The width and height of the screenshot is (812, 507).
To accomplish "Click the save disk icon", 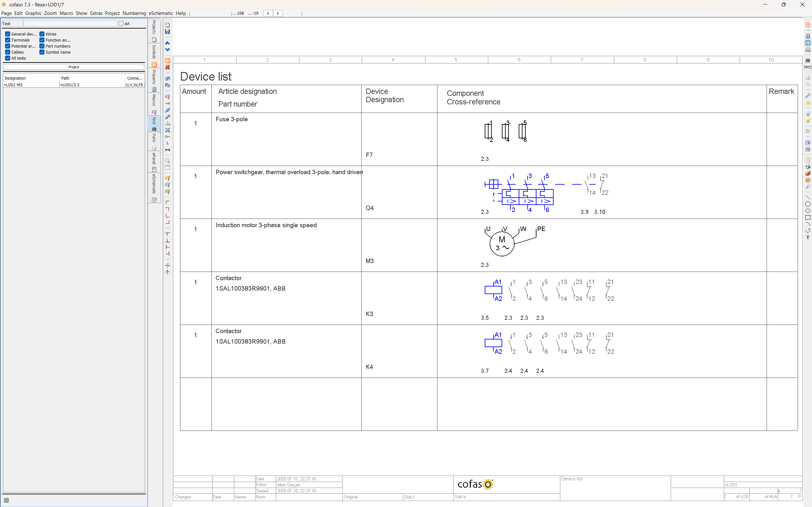I will tap(167, 31).
